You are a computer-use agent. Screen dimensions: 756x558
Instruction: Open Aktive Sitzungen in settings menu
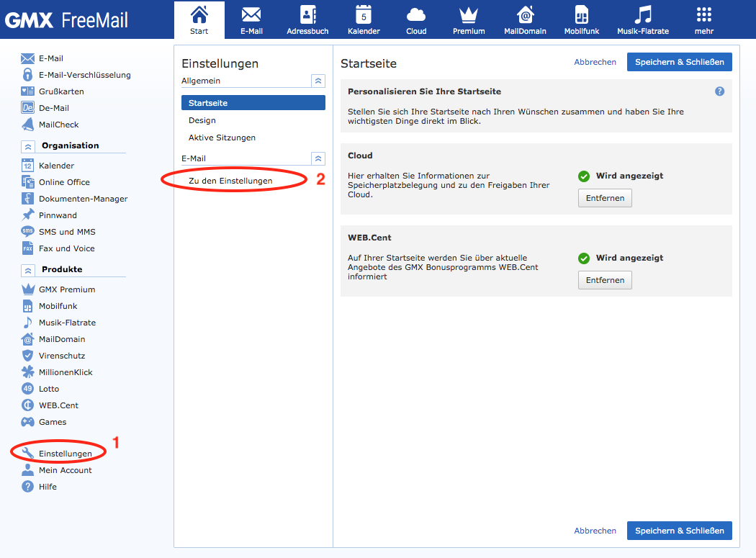(x=222, y=138)
